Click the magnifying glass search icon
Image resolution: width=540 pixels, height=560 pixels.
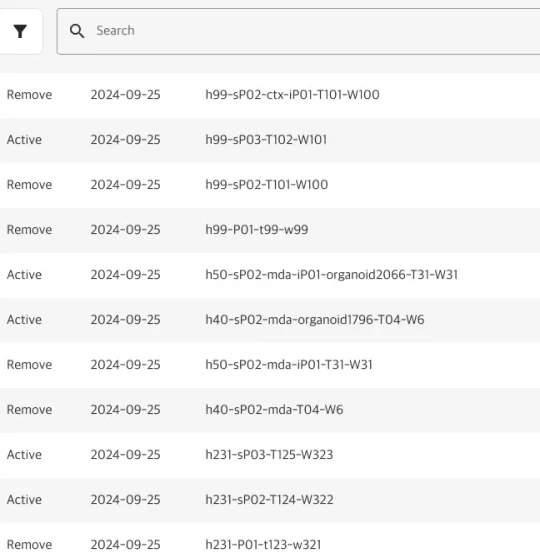click(x=77, y=31)
